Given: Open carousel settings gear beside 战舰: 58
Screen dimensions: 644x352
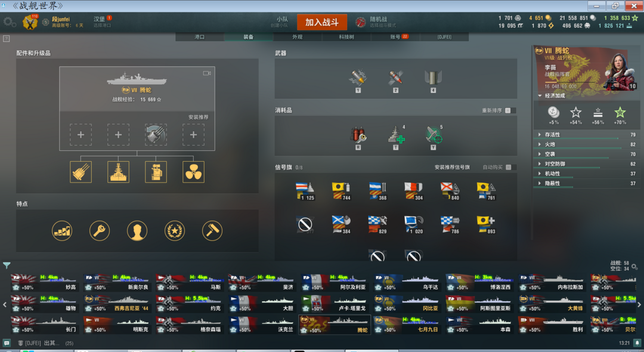Looking at the screenshot, I should 634,267.
